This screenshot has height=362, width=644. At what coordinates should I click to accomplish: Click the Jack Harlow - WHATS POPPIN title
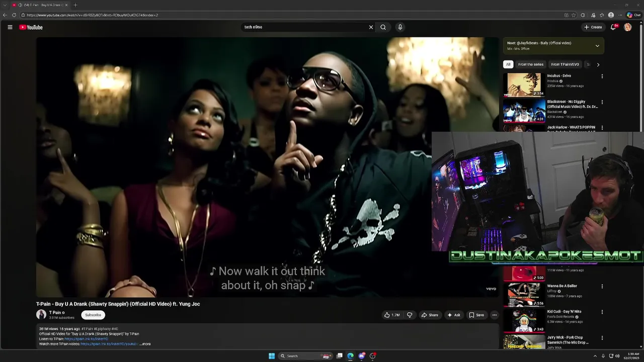coord(571,128)
